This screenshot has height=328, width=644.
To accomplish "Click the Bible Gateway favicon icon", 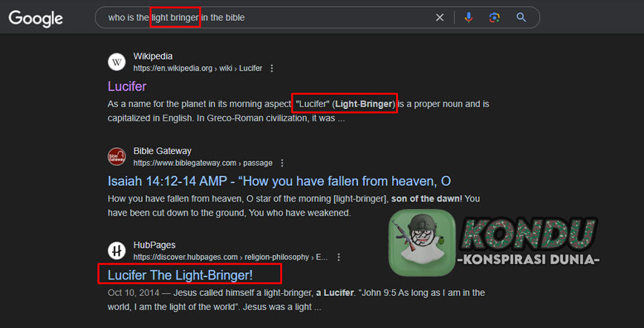I will [117, 157].
